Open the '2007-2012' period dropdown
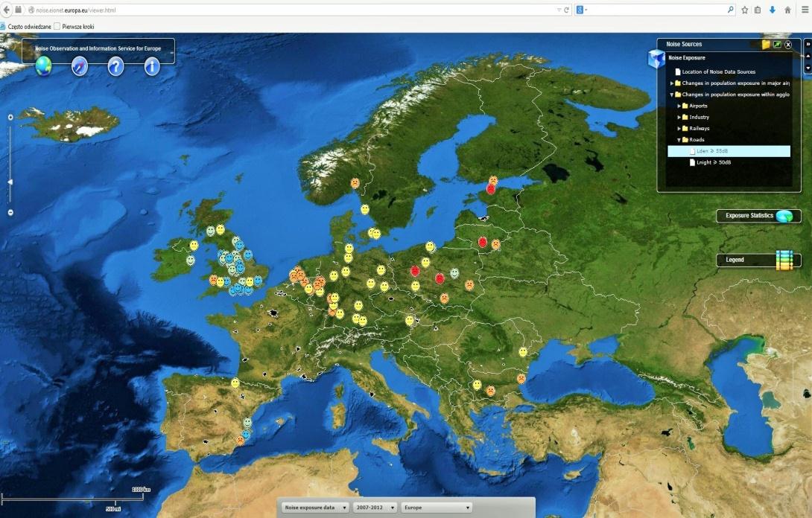812x518 pixels. point(375,508)
